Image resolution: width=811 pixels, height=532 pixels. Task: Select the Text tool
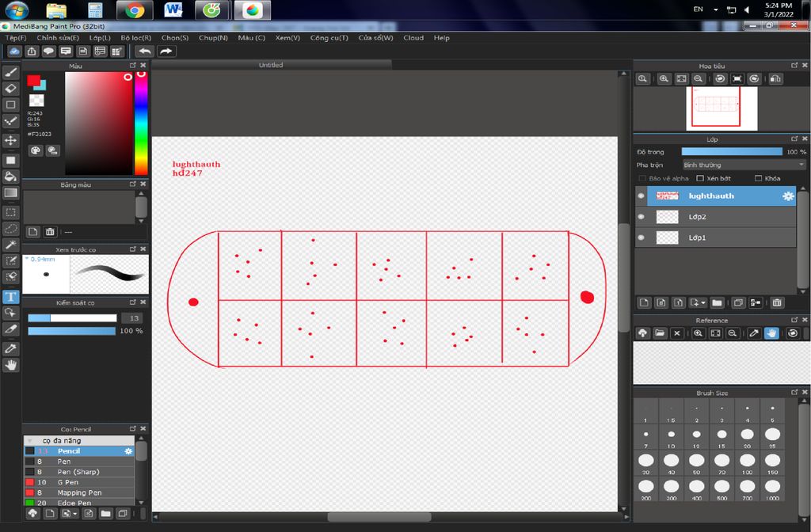point(11,297)
